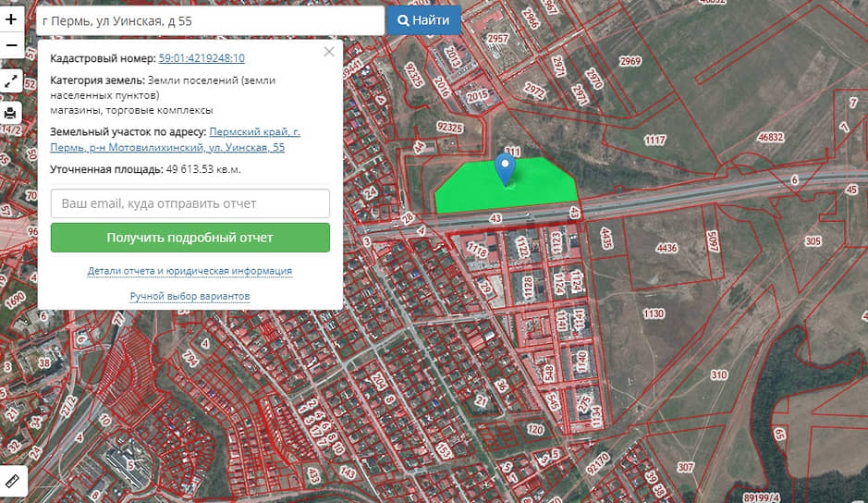Image resolution: width=868 pixels, height=503 pixels.
Task: Select parcel 1130 on the map
Action: tap(654, 314)
